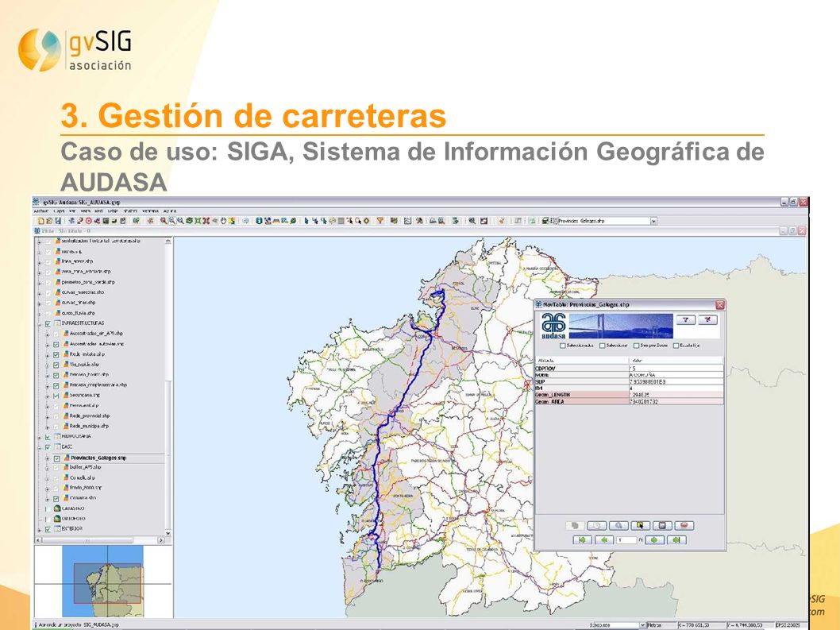
Task: Click the ORTOFOTO layer icon
Action: 57,518
